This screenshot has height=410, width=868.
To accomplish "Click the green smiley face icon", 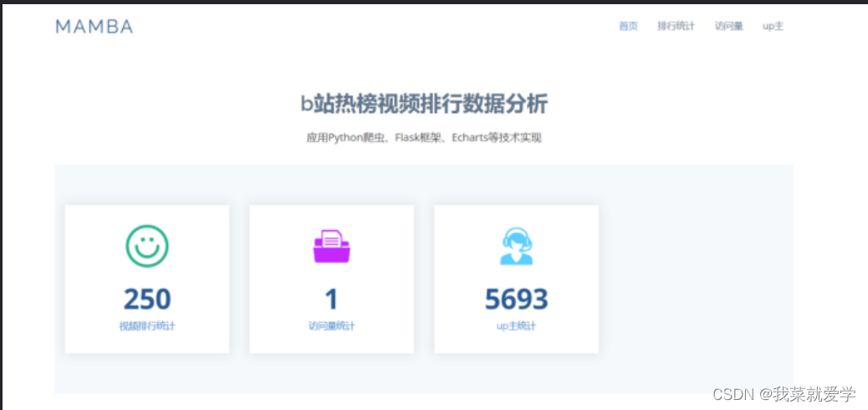I will pyautogui.click(x=147, y=246).
